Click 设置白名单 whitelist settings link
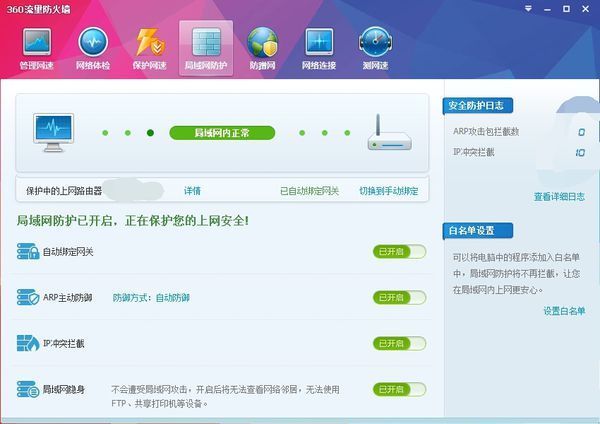 (564, 311)
